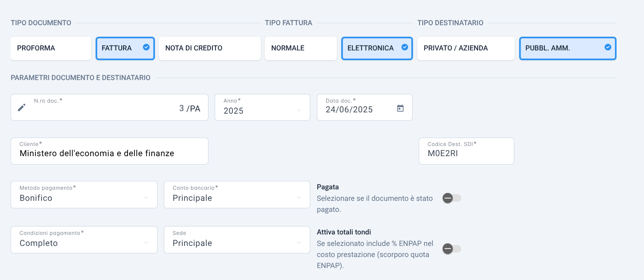Screen dimensions: 644x280
Task: Click the Data doc. date field
Action: point(365,107)
